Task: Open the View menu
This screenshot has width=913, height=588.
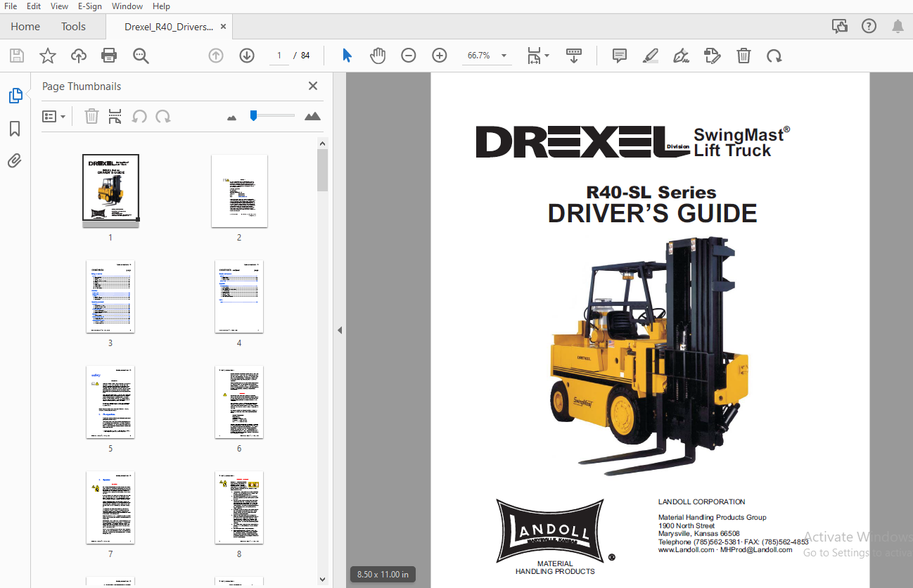Action: 59,6
